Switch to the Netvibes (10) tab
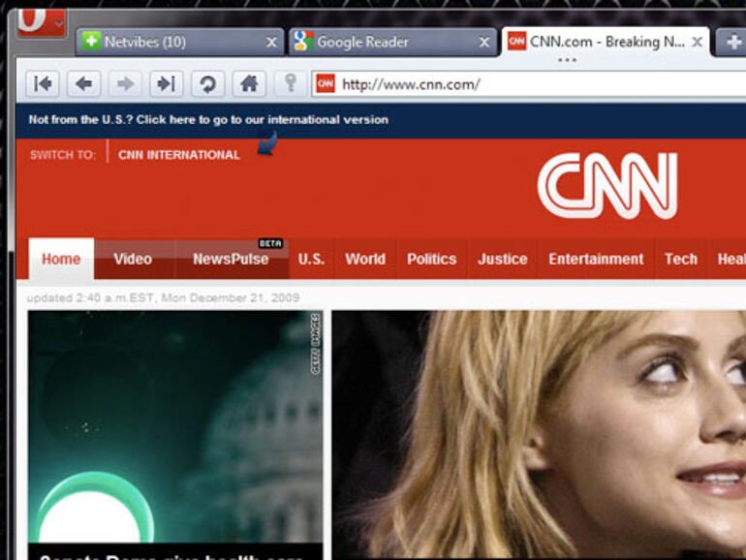The width and height of the screenshot is (746, 560). 170,42
